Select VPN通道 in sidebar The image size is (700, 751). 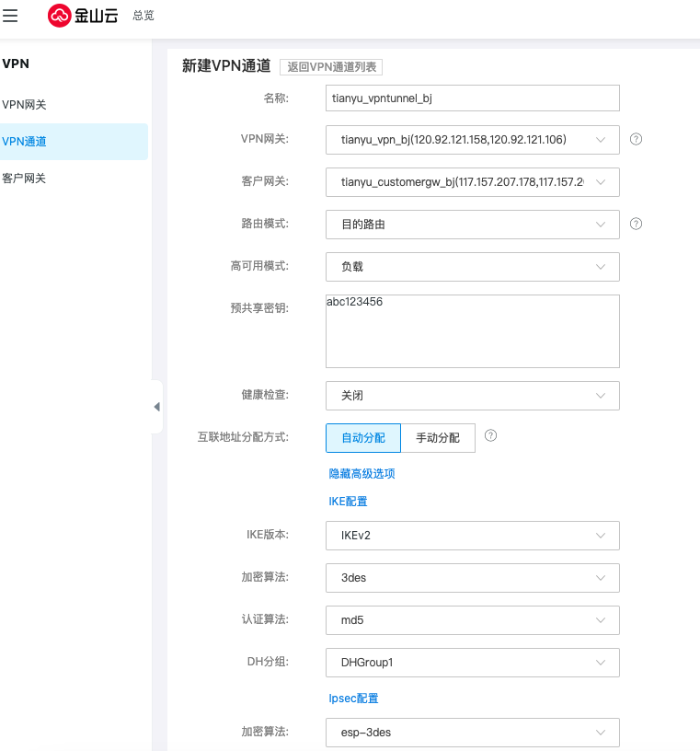[25, 142]
